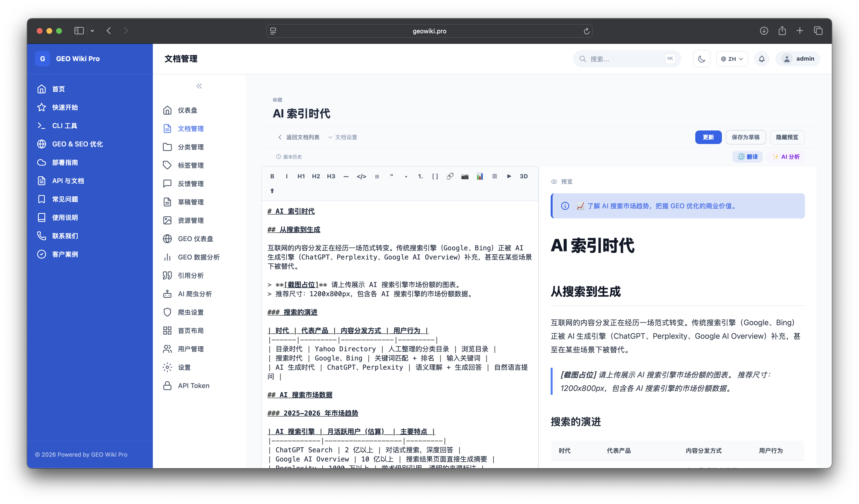
Task: Open AI 分析 feature
Action: click(786, 157)
